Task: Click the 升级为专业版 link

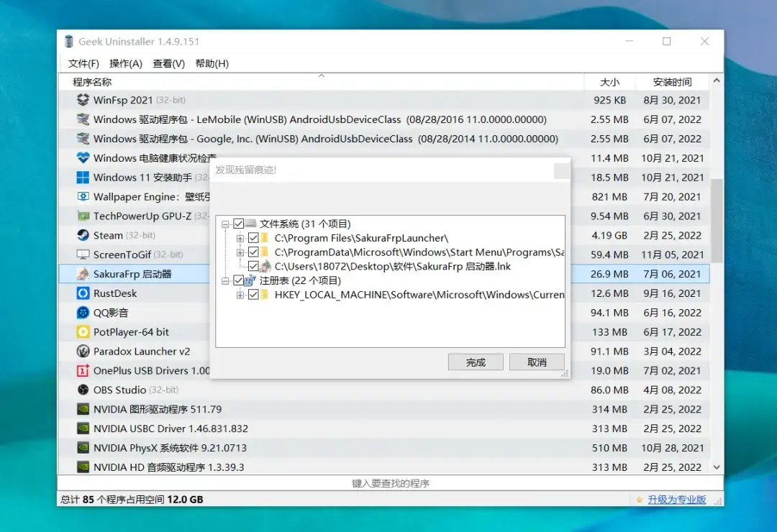Action: [x=676, y=500]
